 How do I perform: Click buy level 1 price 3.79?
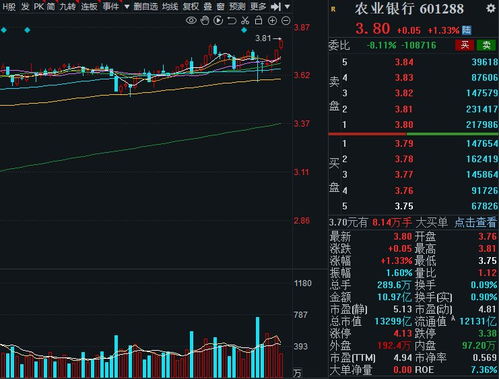coord(404,144)
